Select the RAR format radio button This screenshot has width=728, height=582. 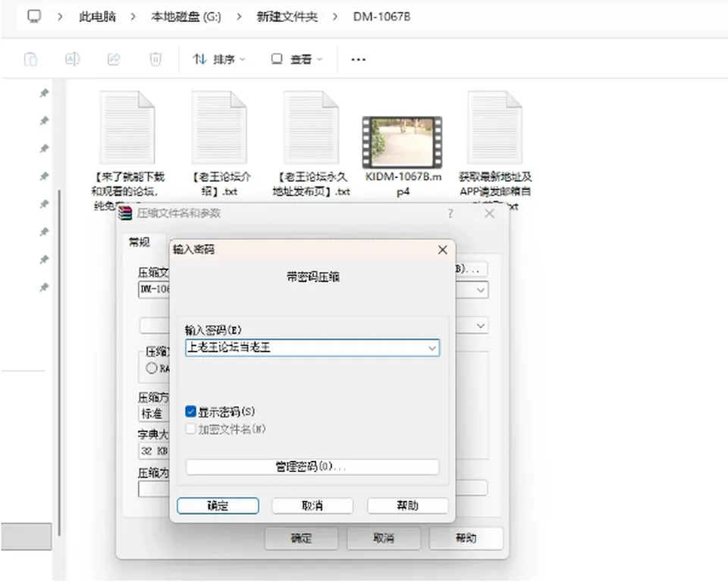152,368
